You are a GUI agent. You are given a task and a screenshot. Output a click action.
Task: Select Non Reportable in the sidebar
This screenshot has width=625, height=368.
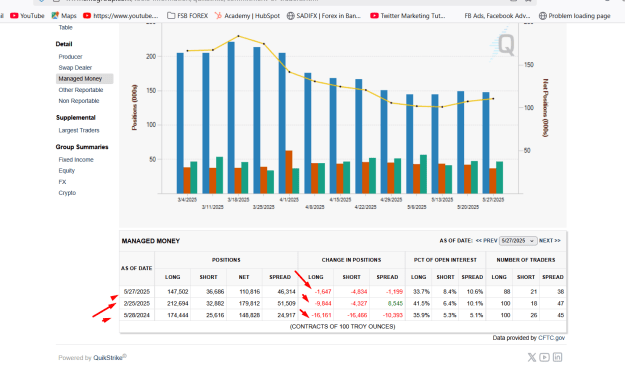click(79, 101)
